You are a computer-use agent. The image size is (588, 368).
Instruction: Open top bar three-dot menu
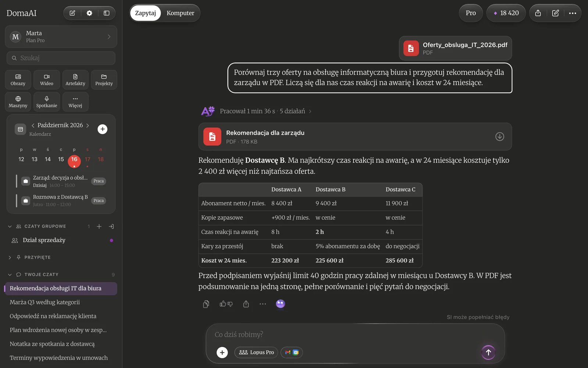coord(573,13)
